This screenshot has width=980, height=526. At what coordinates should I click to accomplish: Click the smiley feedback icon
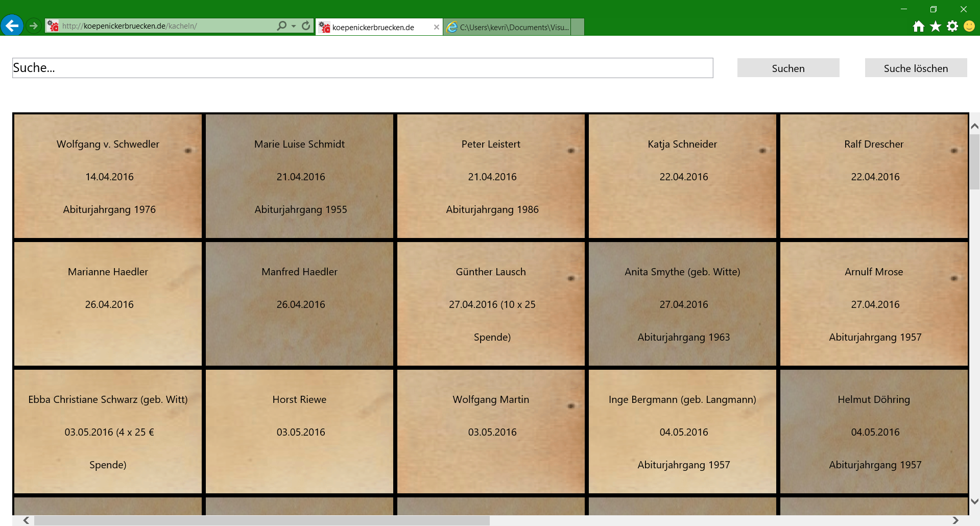(969, 26)
